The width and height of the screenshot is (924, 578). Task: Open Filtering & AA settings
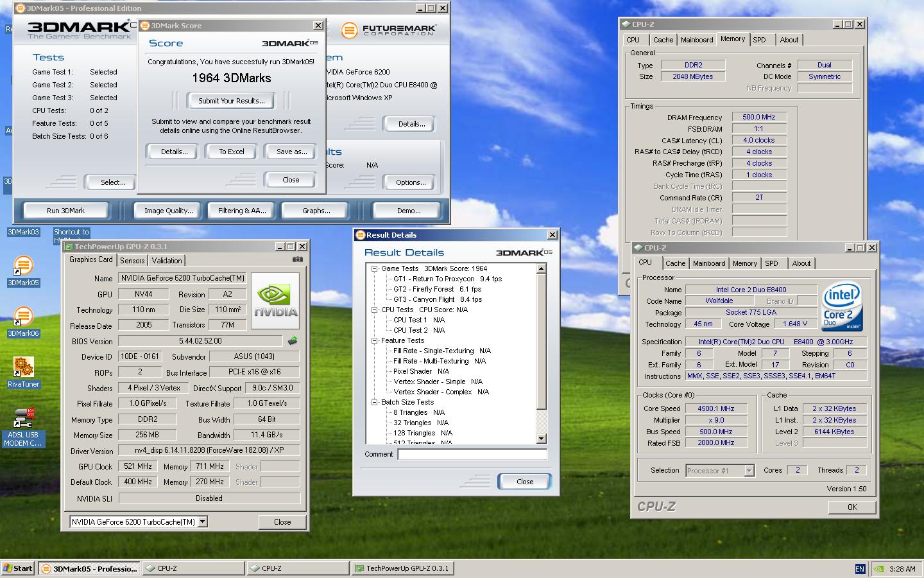pos(241,211)
